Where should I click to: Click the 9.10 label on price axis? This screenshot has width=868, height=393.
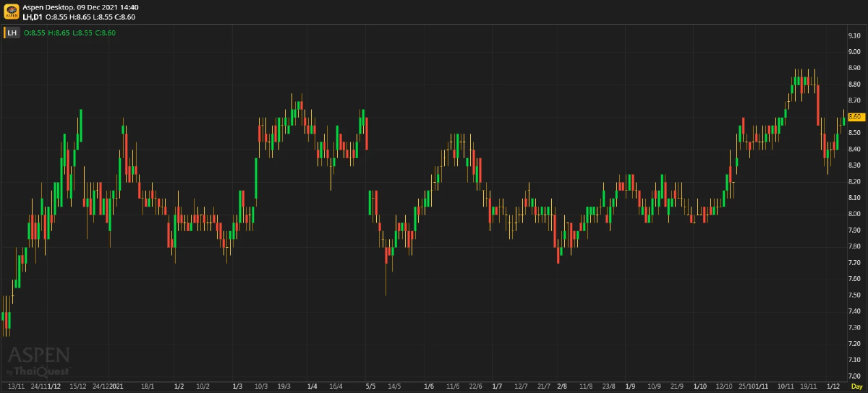[854, 35]
